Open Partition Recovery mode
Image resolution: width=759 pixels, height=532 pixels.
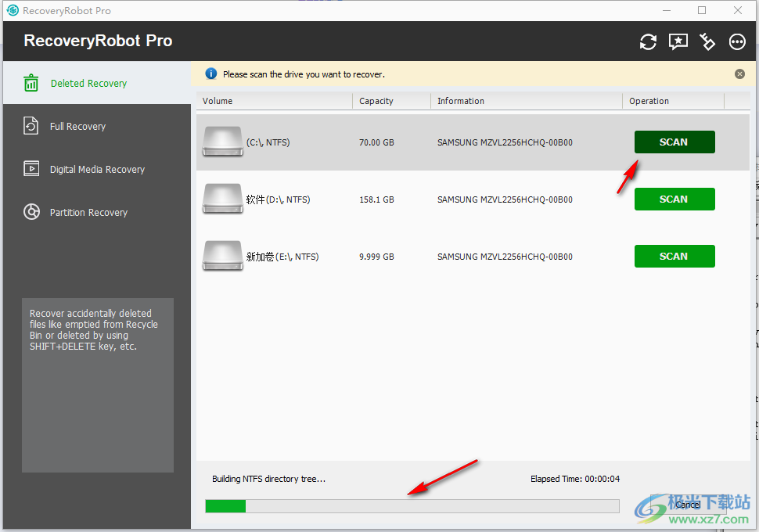click(97, 212)
